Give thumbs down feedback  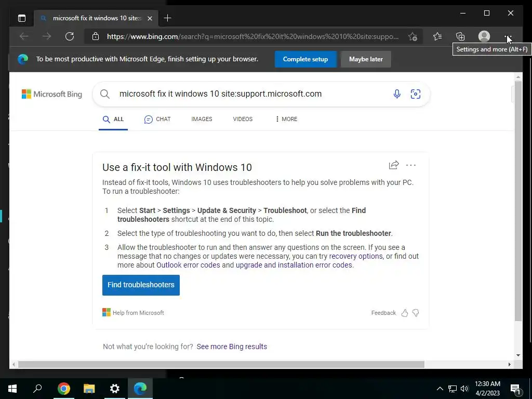coord(416,313)
